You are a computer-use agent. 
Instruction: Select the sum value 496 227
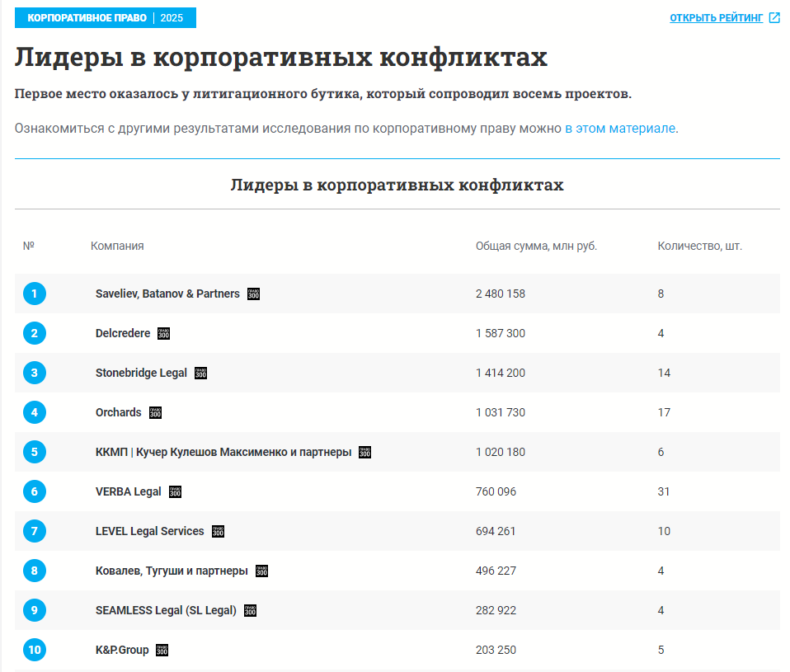[496, 571]
